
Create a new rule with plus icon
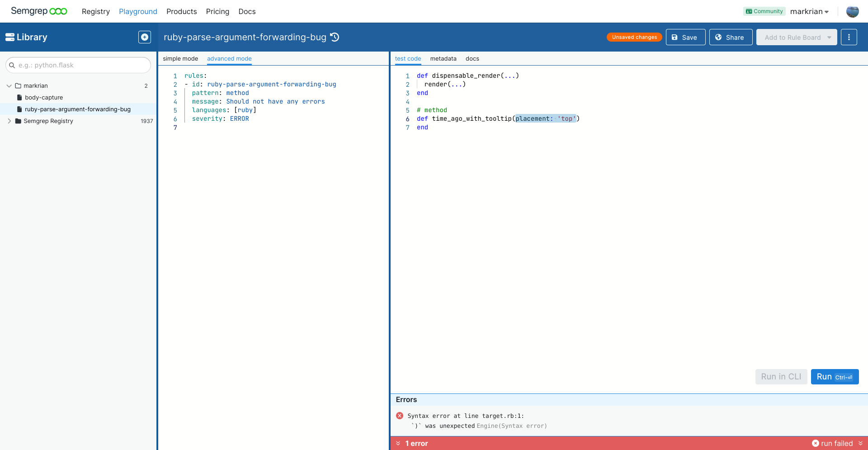click(145, 37)
